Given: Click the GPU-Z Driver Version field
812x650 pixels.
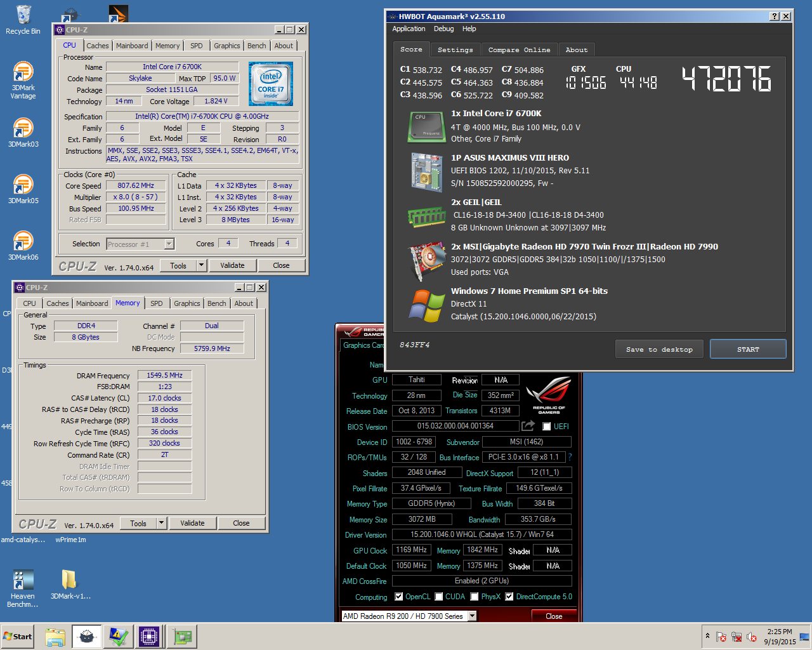Looking at the screenshot, I should (x=482, y=534).
